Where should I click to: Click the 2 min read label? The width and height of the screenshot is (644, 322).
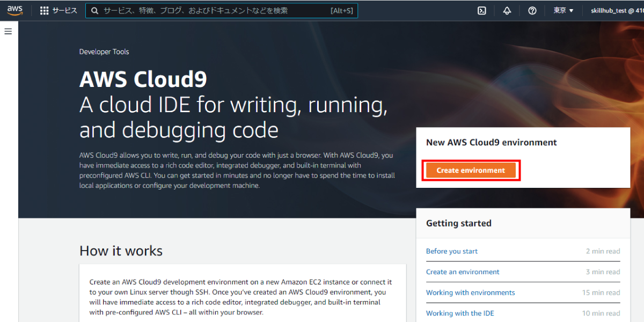click(603, 251)
